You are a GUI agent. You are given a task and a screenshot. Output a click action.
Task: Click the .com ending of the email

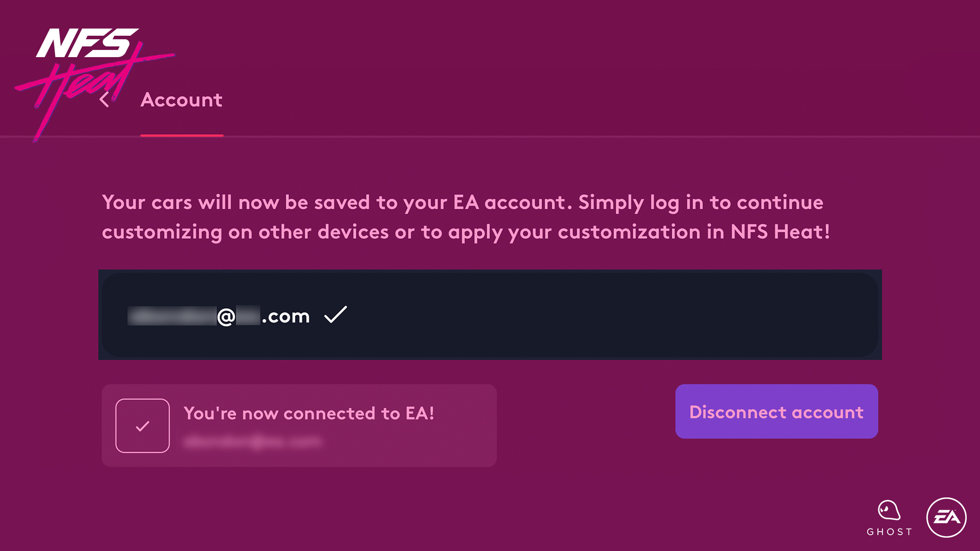pyautogui.click(x=286, y=316)
